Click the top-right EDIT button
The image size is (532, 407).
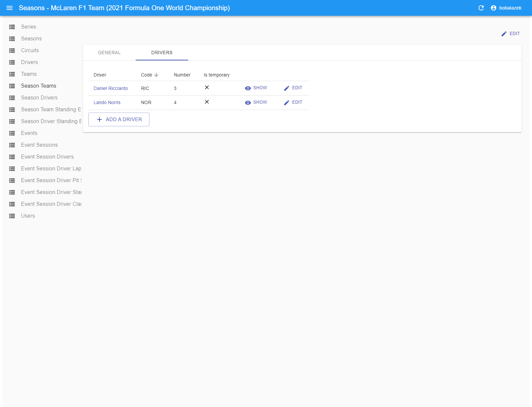[511, 33]
